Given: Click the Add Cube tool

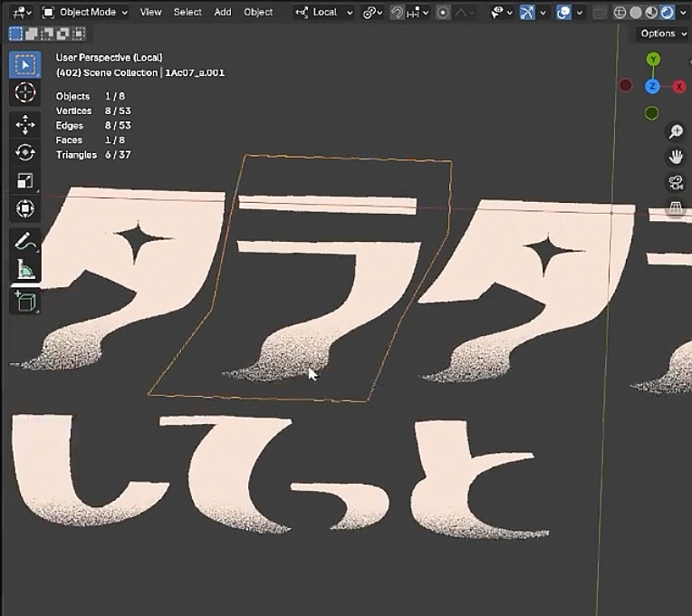Looking at the screenshot, I should 25,301.
